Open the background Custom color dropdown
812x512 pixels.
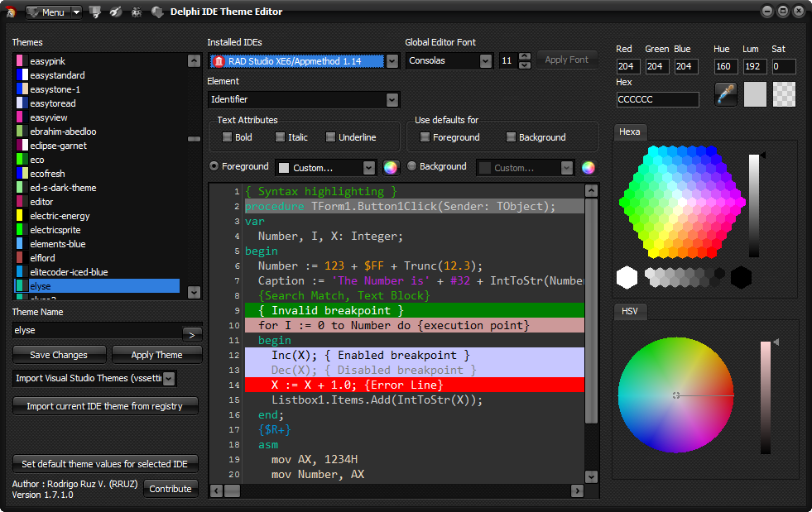pyautogui.click(x=567, y=168)
